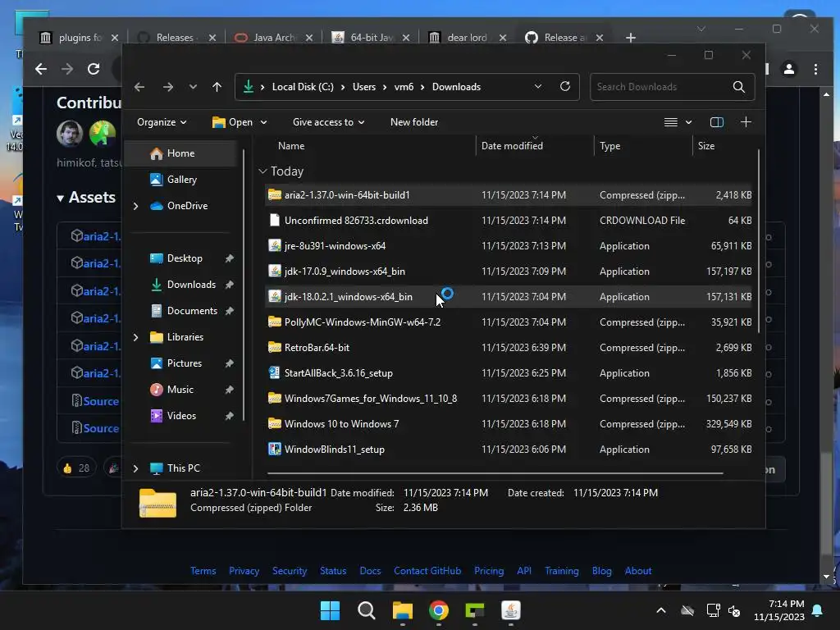The image size is (840, 630).
Task: Go back in File Explorer navigation
Action: tap(139, 87)
